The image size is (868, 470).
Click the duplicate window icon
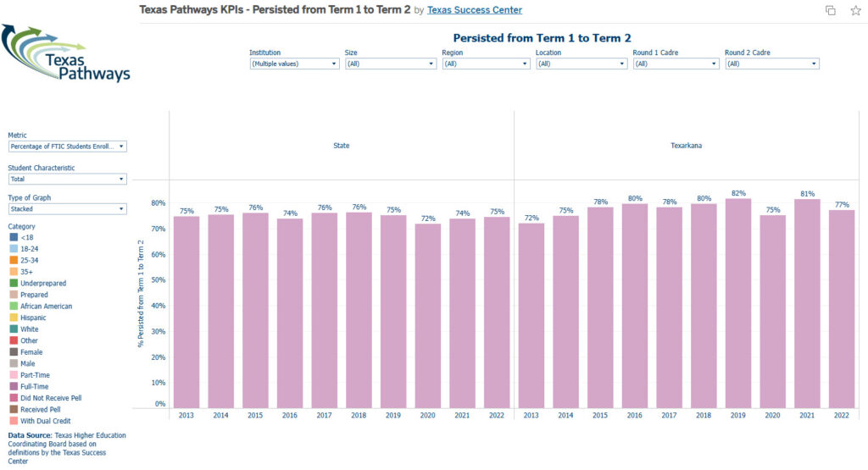click(831, 10)
